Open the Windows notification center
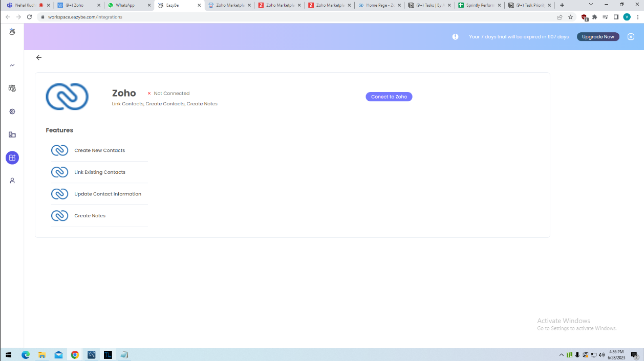 click(x=635, y=355)
